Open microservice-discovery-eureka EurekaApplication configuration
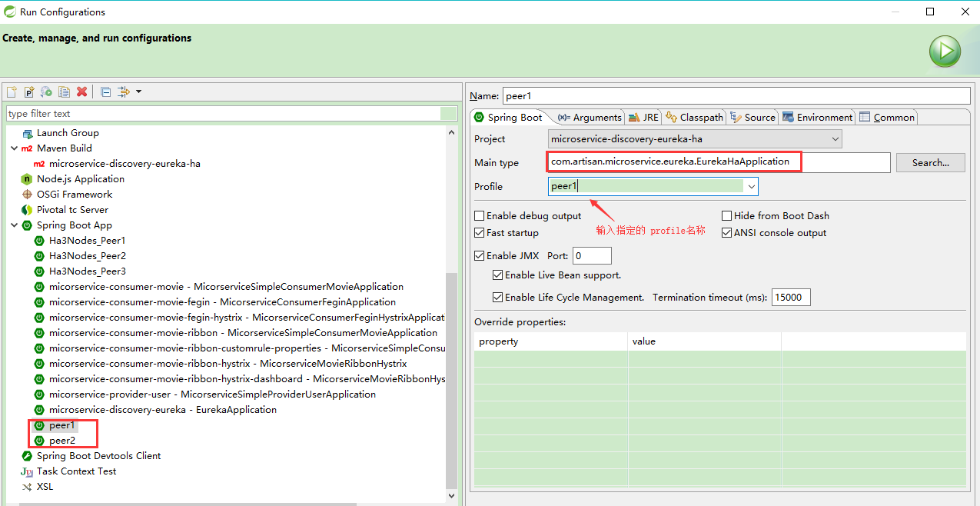The image size is (980, 506). click(162, 410)
